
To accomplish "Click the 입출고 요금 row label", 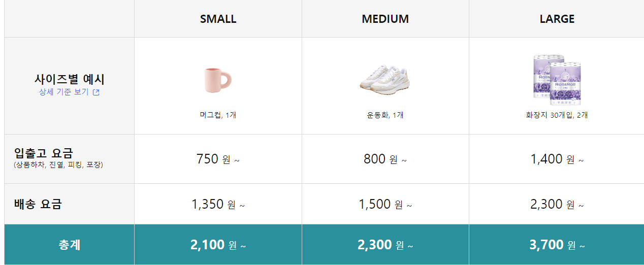I will 44,153.
